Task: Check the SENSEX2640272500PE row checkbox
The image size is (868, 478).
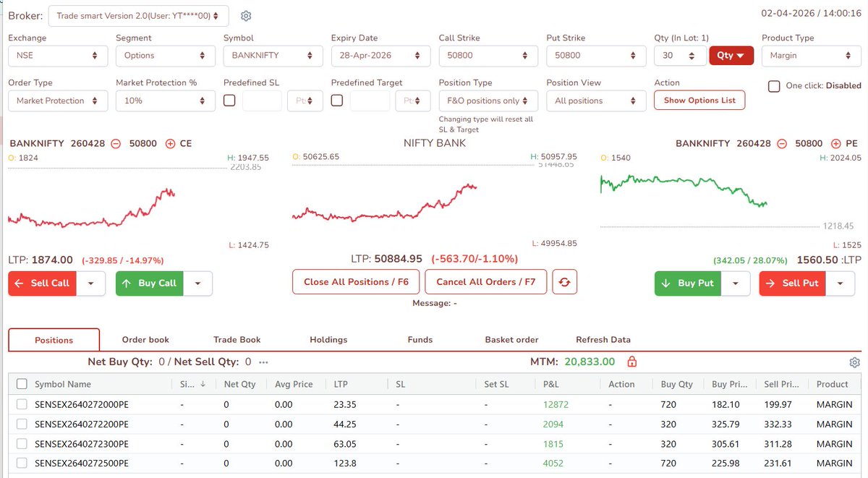Action: click(22, 463)
